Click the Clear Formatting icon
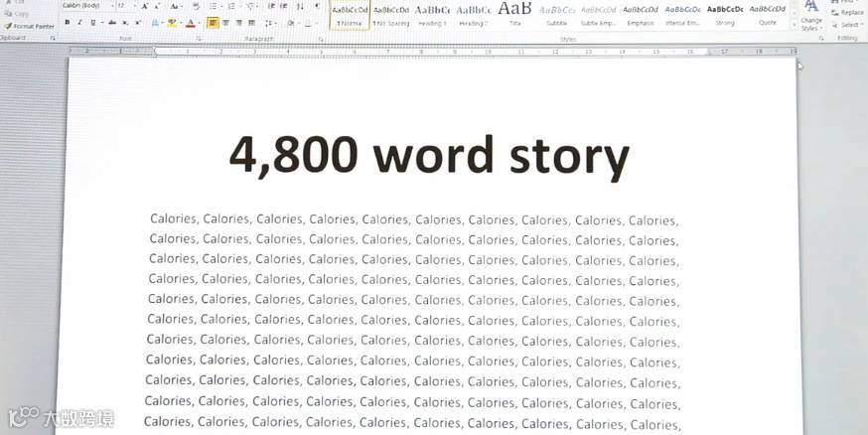 pos(196,6)
